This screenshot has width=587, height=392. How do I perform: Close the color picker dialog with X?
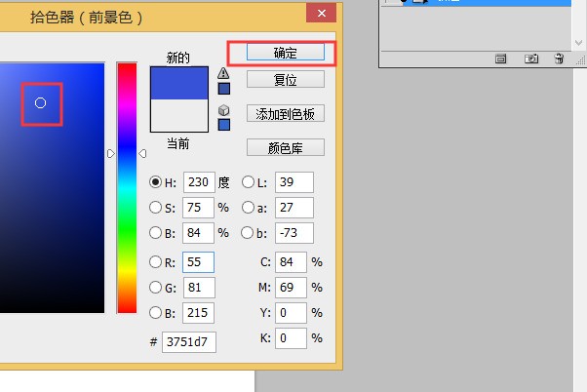pos(321,12)
